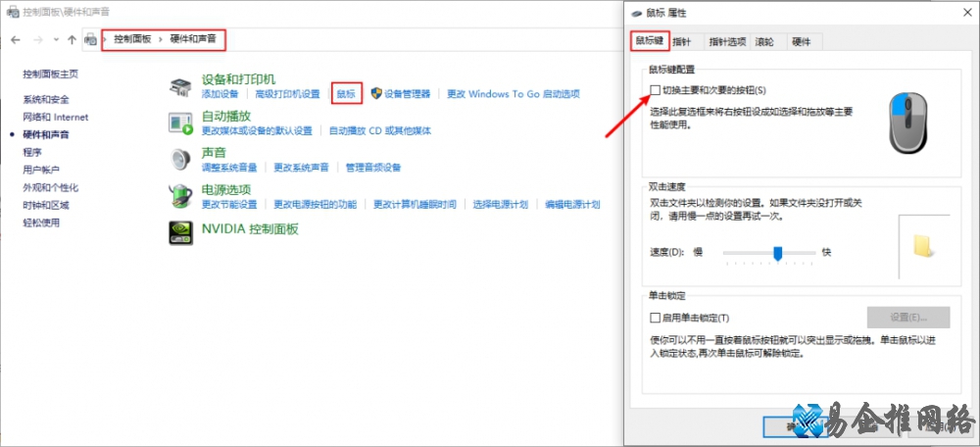Click the AutoPlay icon
Screen dimensions: 980x447
pos(180,124)
